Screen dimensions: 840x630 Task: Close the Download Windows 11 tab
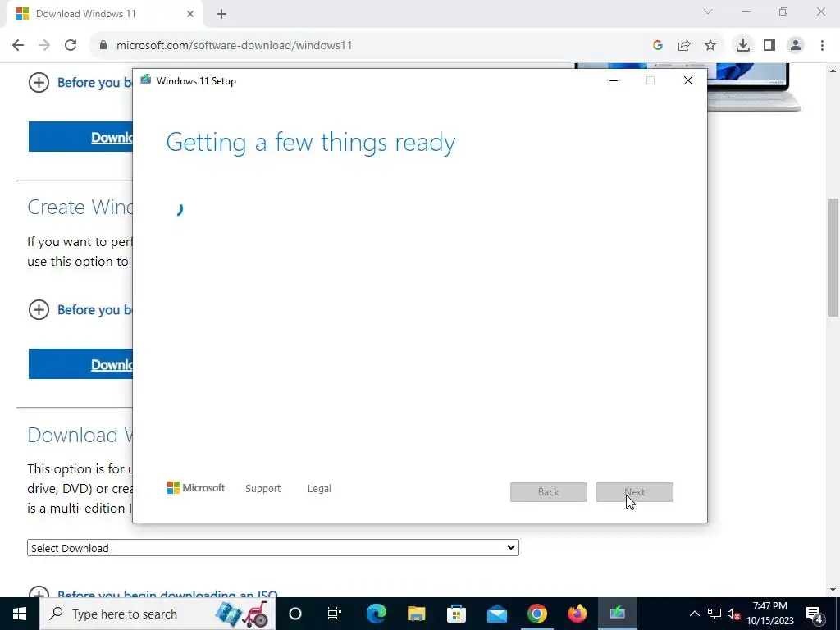click(x=190, y=14)
